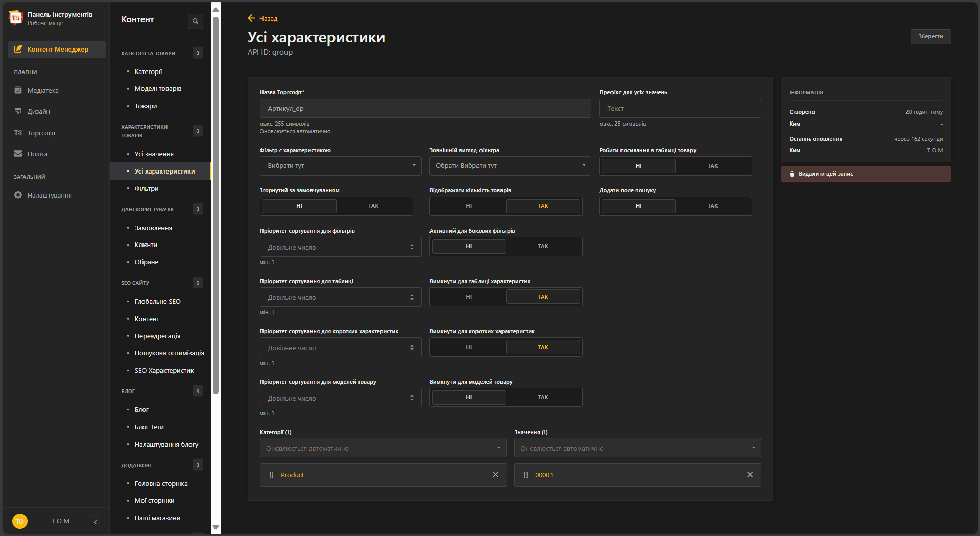Open SEO Характеристик entry

[164, 371]
